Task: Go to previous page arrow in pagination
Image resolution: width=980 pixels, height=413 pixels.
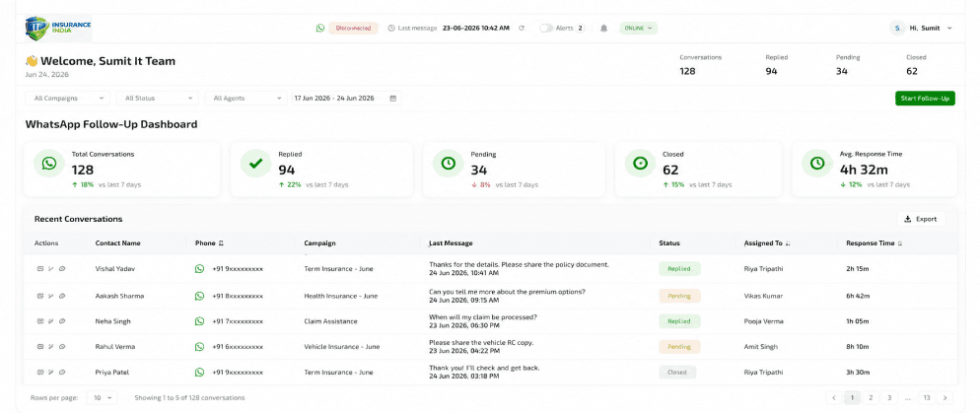Action: (833, 397)
